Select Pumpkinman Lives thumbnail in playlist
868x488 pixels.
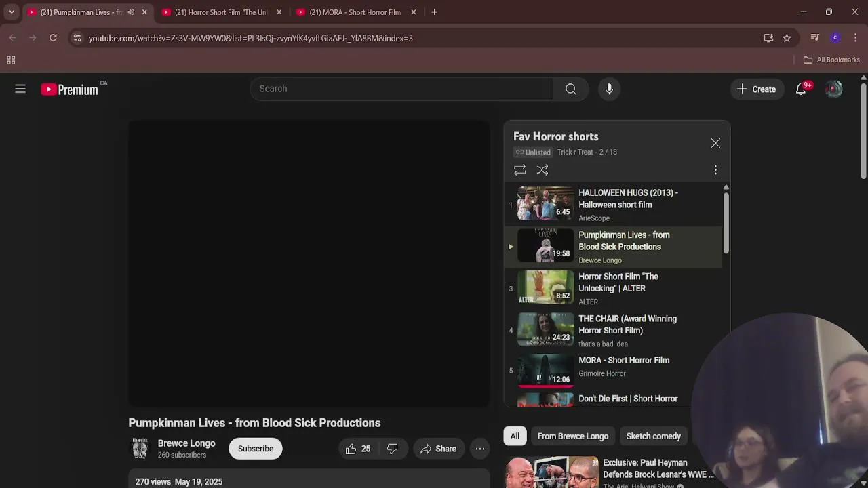545,246
